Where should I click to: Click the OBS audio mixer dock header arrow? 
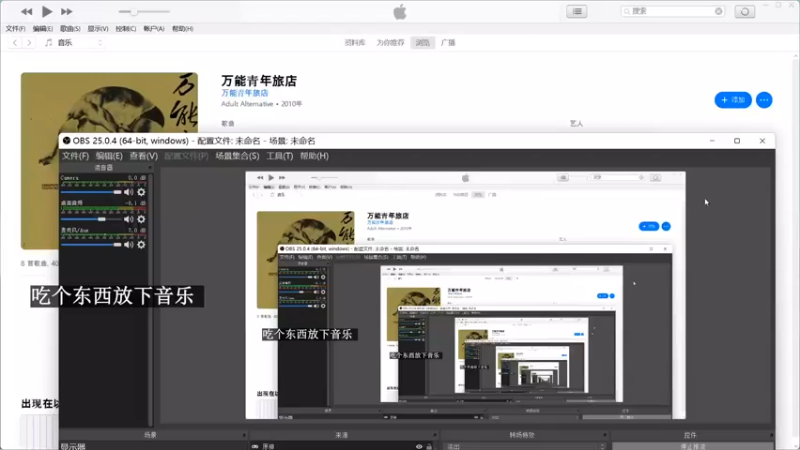[149, 167]
